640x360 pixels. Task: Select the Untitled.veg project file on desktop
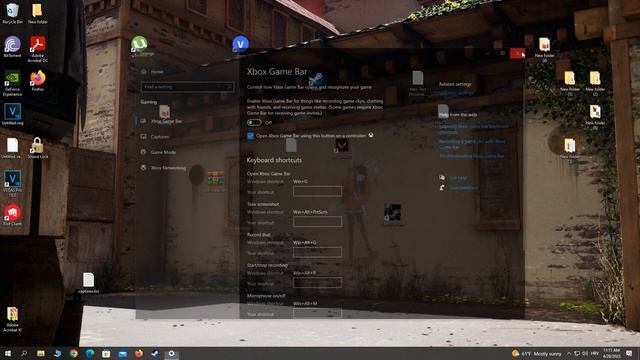click(12, 114)
